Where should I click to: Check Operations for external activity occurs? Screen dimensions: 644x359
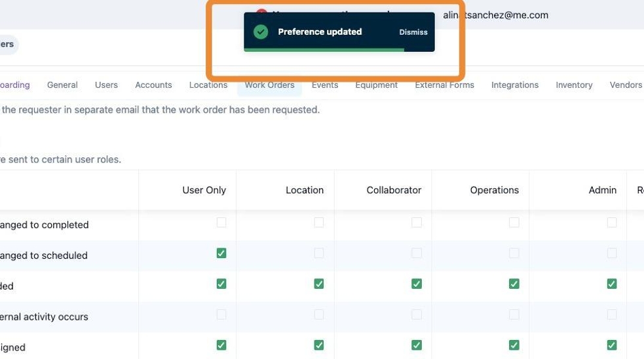point(514,314)
